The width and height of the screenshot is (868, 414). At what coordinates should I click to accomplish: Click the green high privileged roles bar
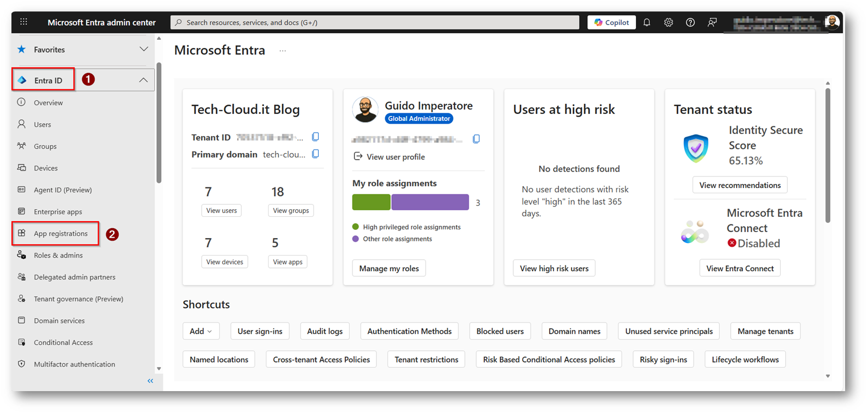tap(371, 202)
